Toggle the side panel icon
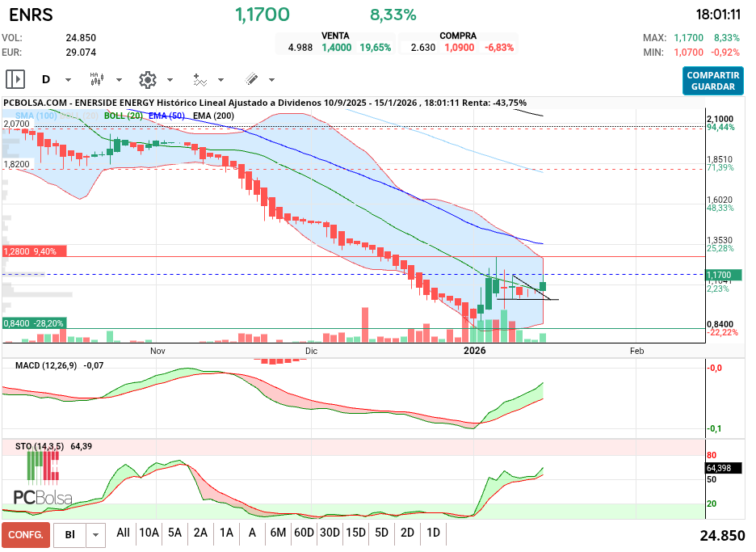 [x=15, y=79]
